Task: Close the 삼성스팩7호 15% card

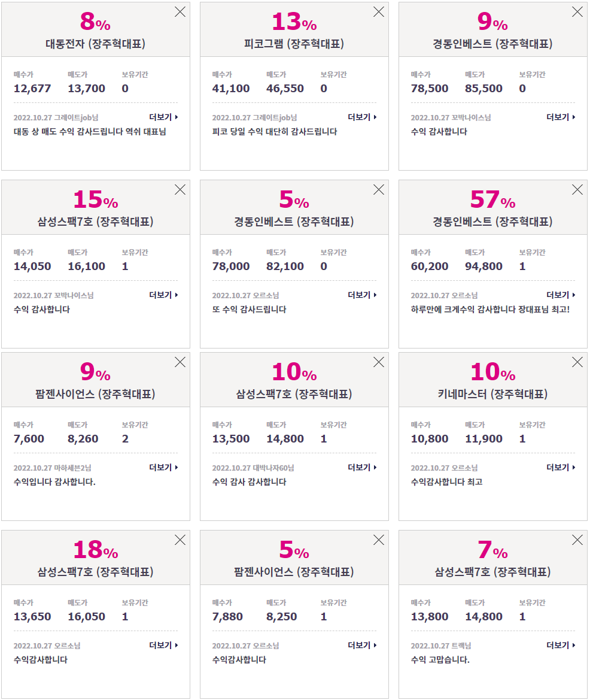Action: point(180,190)
